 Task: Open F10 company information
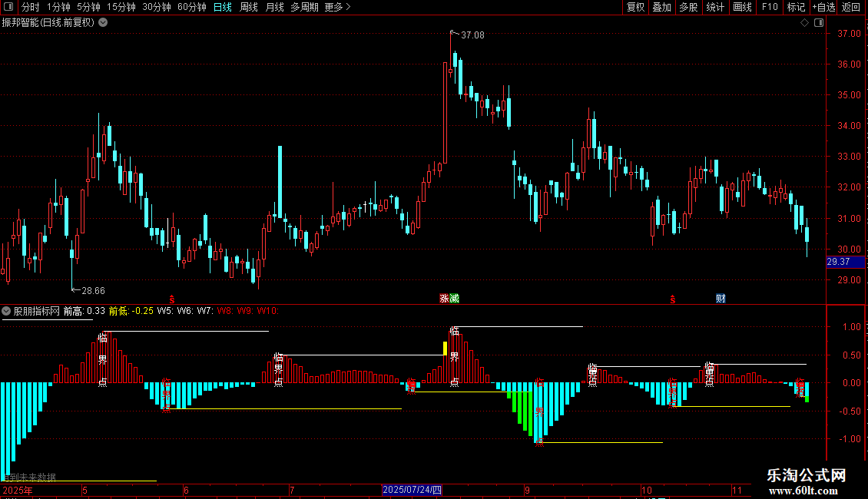coord(770,7)
